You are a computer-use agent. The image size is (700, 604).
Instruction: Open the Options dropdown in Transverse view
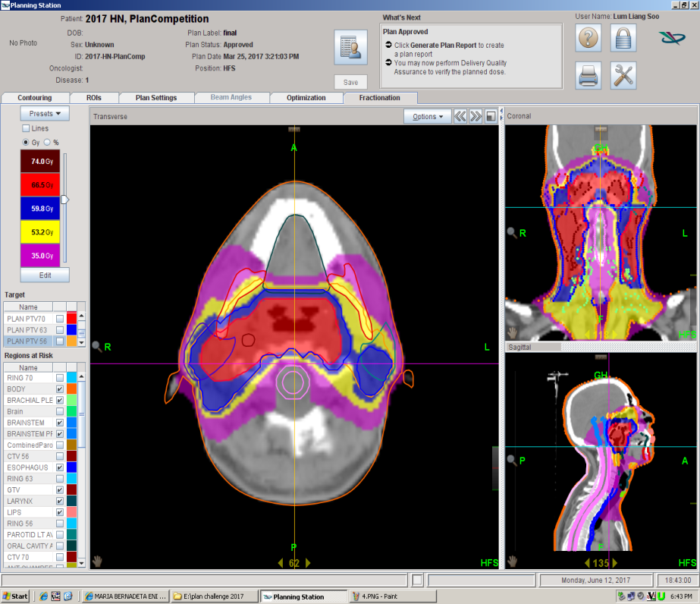[x=428, y=117]
